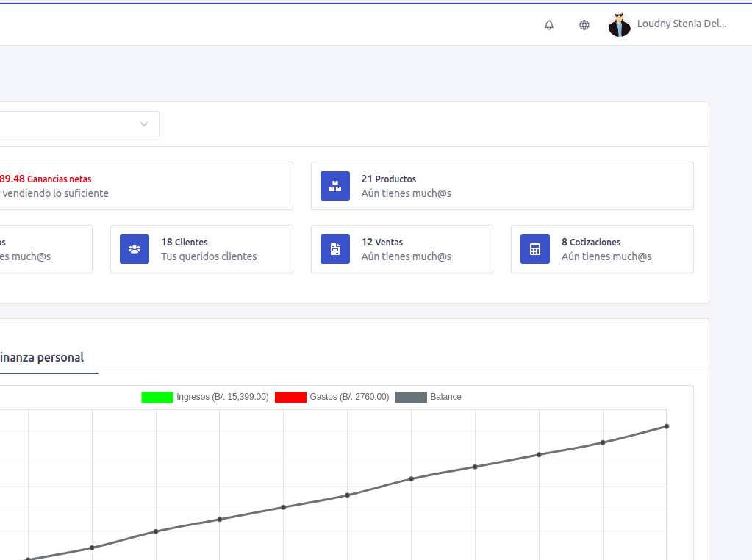Viewport: 752px width, 560px height.
Task: Expand the dropdown selector chevron
Action: click(x=144, y=124)
